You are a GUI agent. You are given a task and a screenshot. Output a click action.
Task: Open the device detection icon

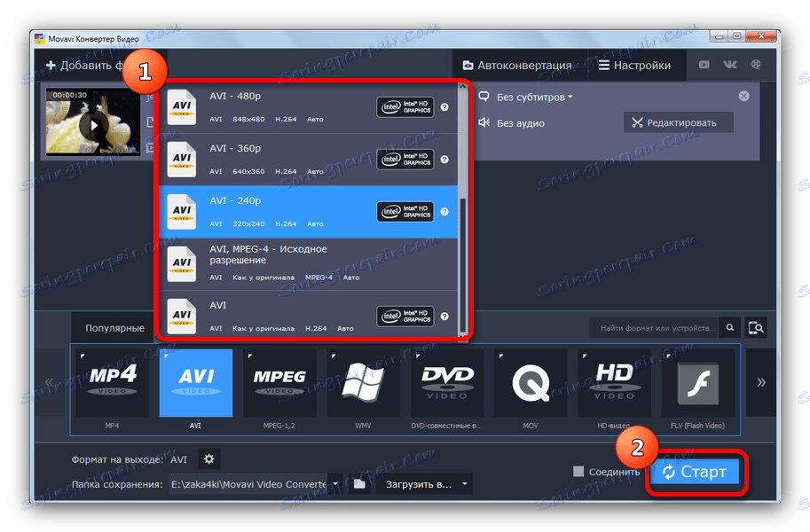click(756, 327)
